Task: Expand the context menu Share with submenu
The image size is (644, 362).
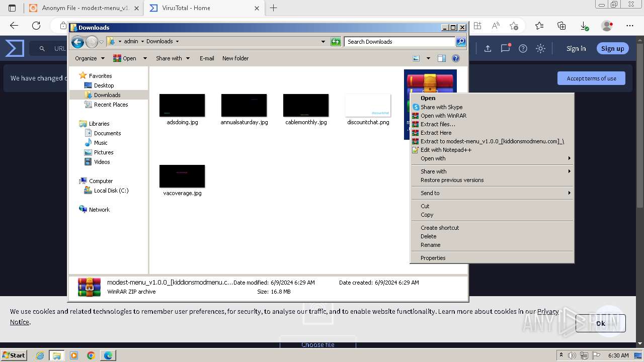Action: point(492,171)
